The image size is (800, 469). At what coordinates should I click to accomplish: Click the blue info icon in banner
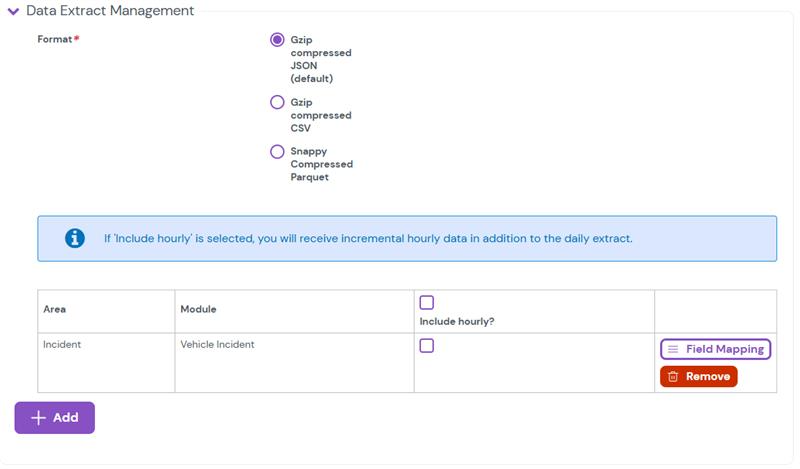coord(74,239)
